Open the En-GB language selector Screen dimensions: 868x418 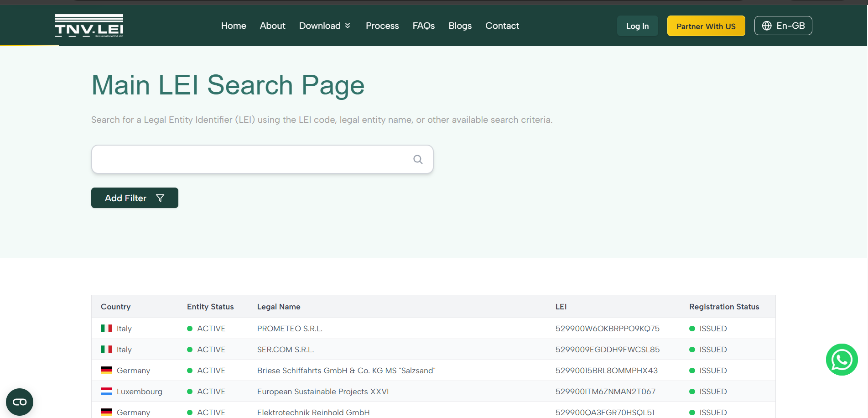(x=783, y=26)
